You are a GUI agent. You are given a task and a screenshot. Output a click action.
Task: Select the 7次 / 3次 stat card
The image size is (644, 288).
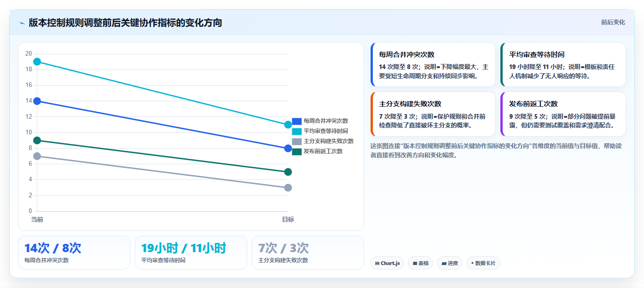tap(308, 253)
